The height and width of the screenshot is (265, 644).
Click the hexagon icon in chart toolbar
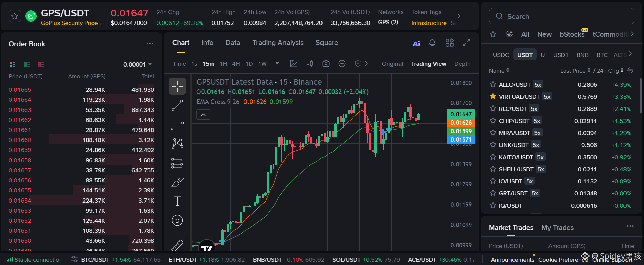(358, 63)
